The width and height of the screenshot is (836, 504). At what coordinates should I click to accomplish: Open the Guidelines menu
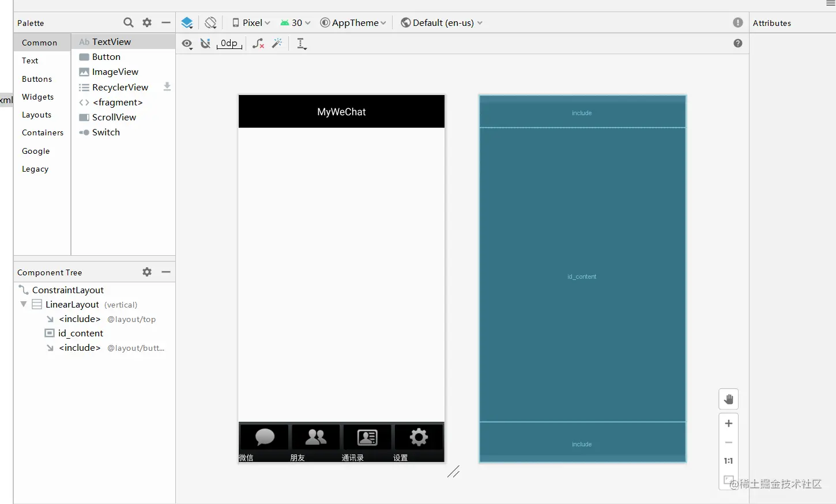tap(302, 44)
